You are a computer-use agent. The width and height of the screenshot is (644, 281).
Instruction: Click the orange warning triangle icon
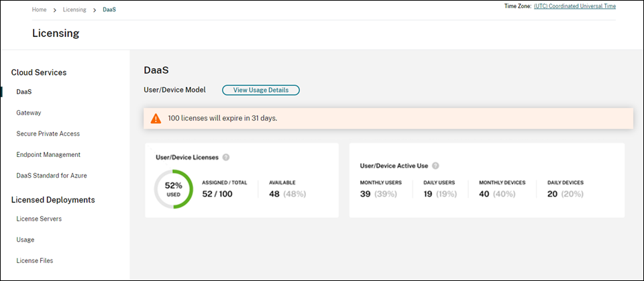pyautogui.click(x=156, y=119)
